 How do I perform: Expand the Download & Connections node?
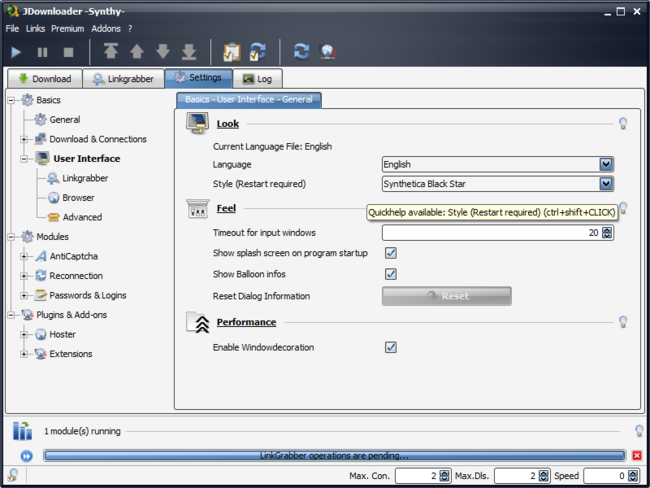pos(24,139)
